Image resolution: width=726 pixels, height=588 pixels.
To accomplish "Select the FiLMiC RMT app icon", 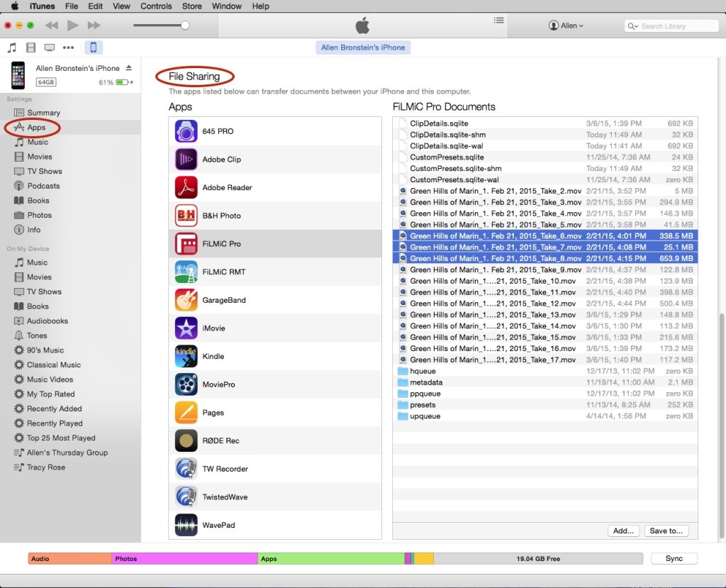I will (x=186, y=272).
